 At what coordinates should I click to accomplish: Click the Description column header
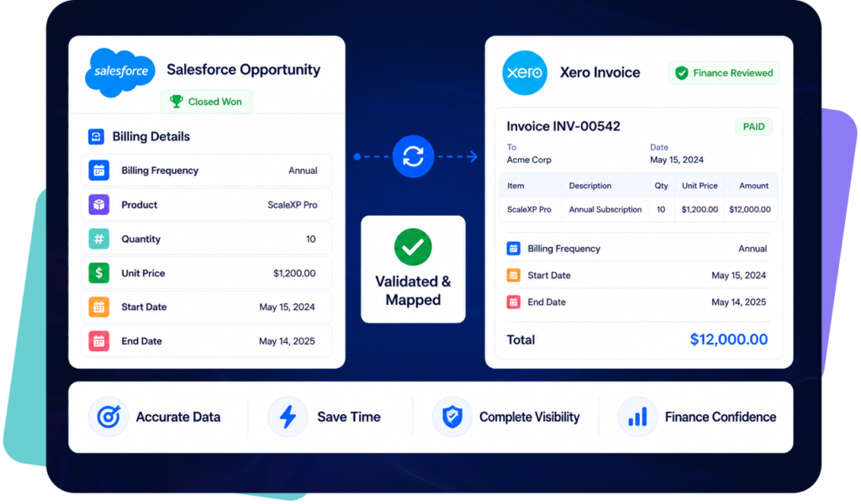tap(589, 186)
